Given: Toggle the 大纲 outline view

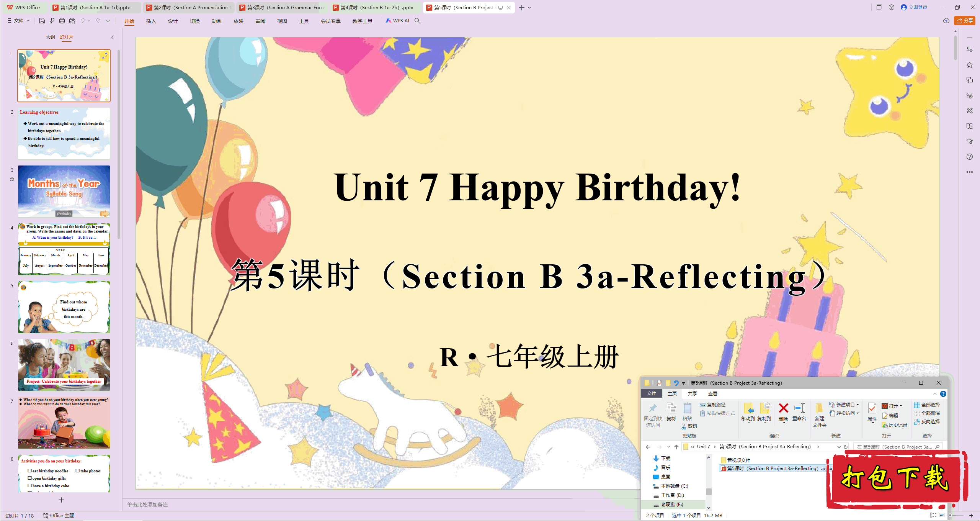Looking at the screenshot, I should [x=51, y=37].
